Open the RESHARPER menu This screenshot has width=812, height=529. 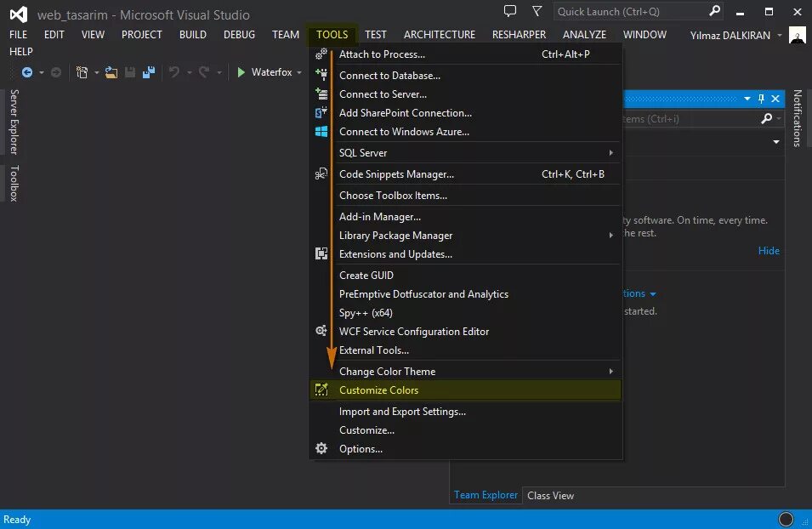click(x=519, y=35)
